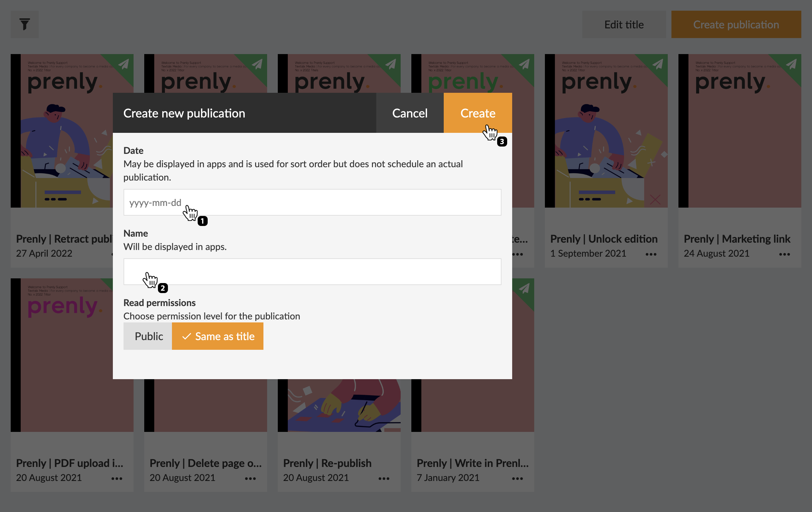Click paper plane badge on Marketing link cover
Viewport: 812px width, 512px height.
click(791, 64)
